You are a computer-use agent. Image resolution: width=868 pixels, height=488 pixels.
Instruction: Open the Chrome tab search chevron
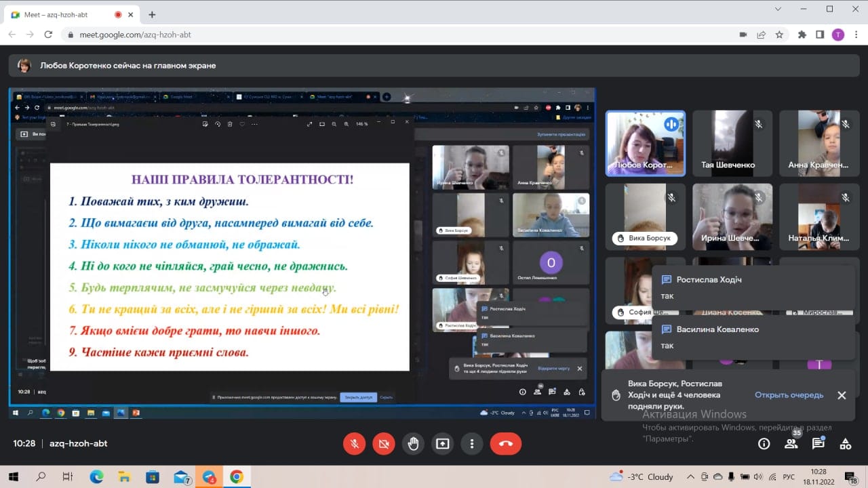779,9
